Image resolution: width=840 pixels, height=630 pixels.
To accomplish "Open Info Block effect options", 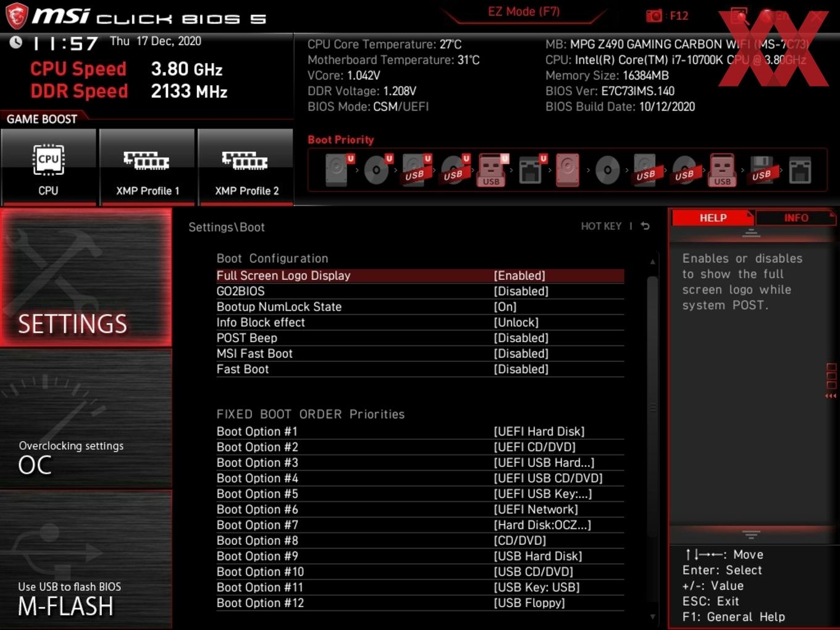I will coord(420,322).
